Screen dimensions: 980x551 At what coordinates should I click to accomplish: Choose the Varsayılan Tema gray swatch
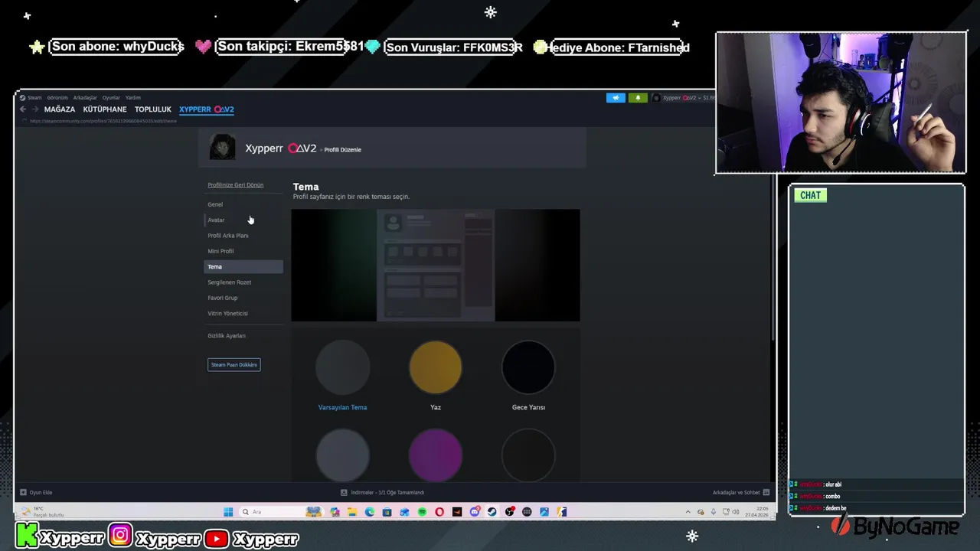(x=342, y=367)
